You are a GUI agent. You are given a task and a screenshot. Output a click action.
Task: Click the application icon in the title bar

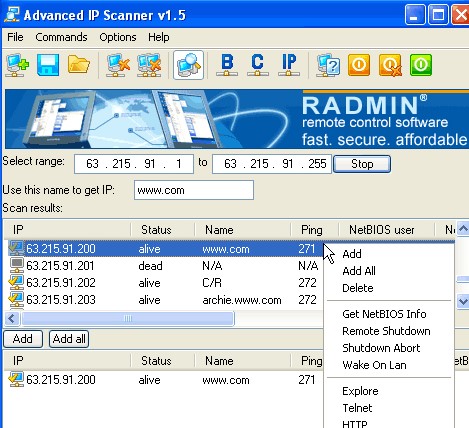pyautogui.click(x=12, y=15)
